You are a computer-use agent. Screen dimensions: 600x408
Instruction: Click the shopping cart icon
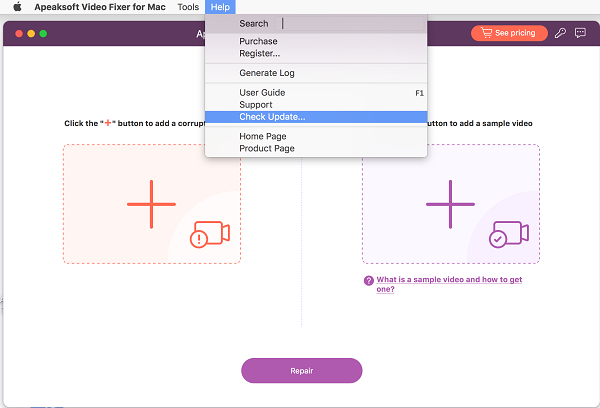pyautogui.click(x=486, y=33)
